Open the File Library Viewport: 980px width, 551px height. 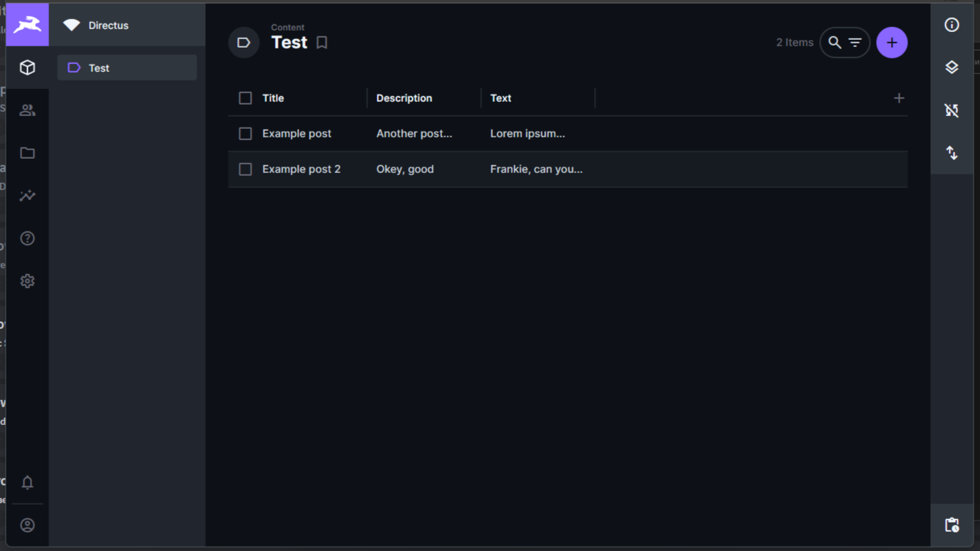pos(27,152)
